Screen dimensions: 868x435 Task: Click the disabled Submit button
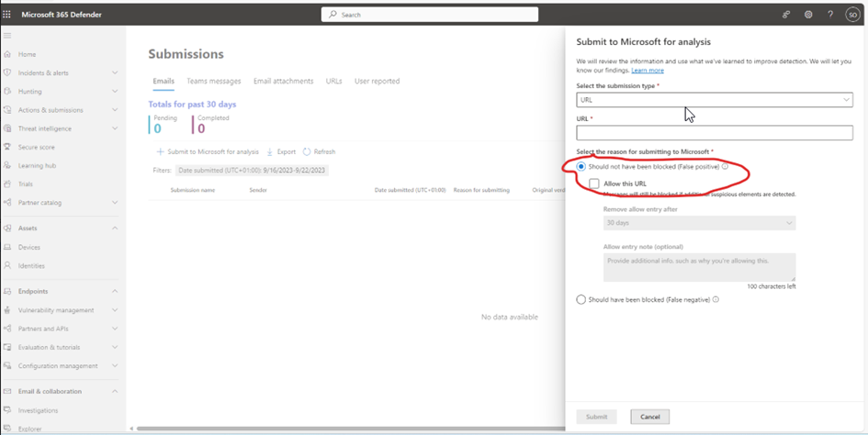click(x=597, y=417)
